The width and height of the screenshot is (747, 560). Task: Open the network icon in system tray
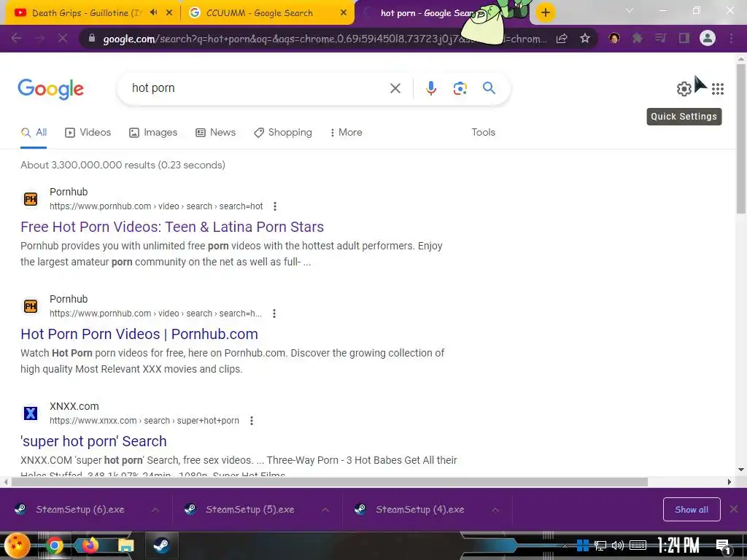[600, 545]
